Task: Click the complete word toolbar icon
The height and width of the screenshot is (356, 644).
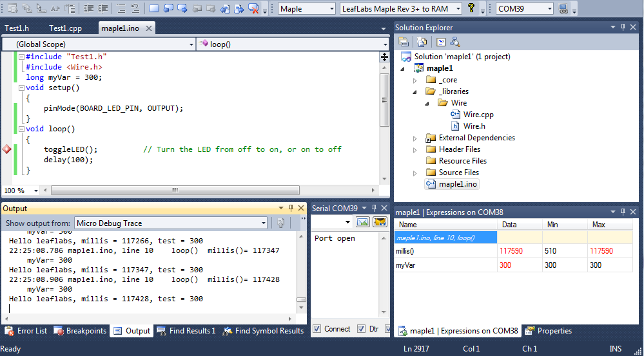Action: pyautogui.click(x=55, y=8)
